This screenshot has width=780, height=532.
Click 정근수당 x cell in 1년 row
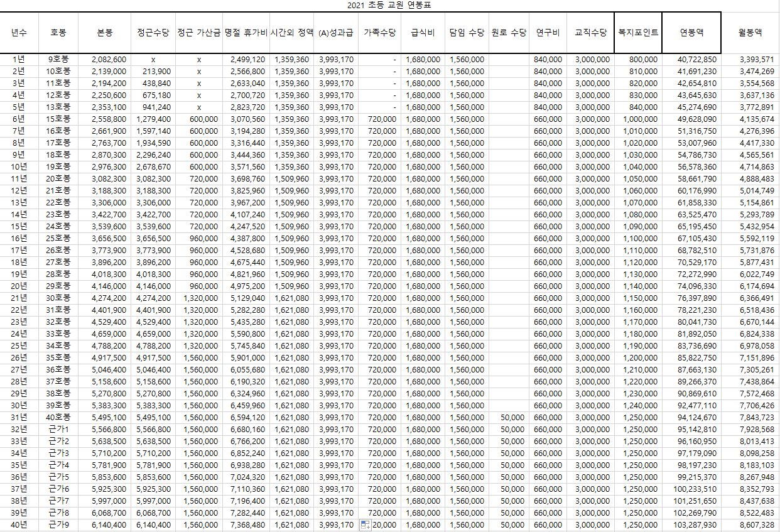pyautogui.click(x=153, y=59)
